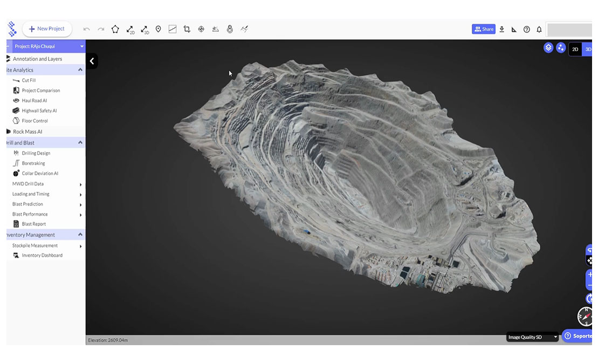Select the crop tool in toolbar
Viewport: 598px width, 364px height.
pos(187,29)
